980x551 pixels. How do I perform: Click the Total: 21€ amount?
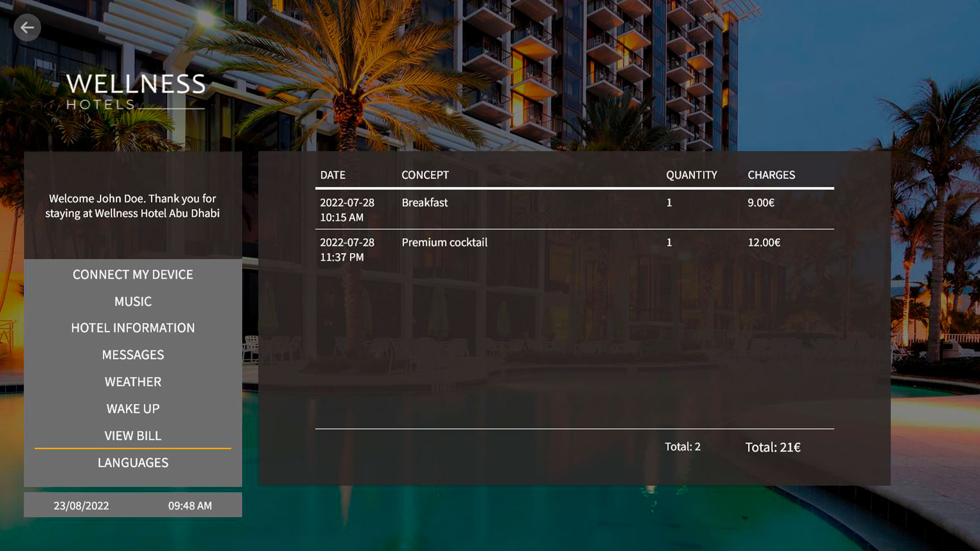point(772,447)
